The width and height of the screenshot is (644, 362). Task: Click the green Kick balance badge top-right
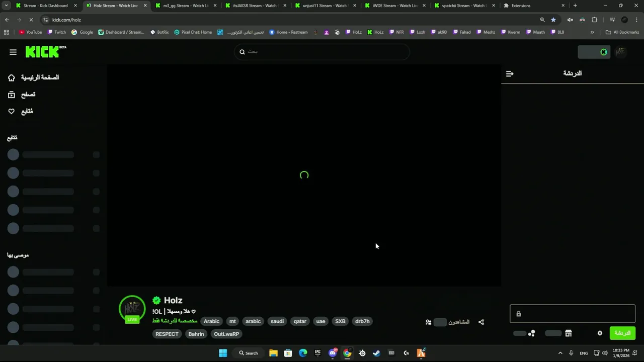tap(594, 52)
